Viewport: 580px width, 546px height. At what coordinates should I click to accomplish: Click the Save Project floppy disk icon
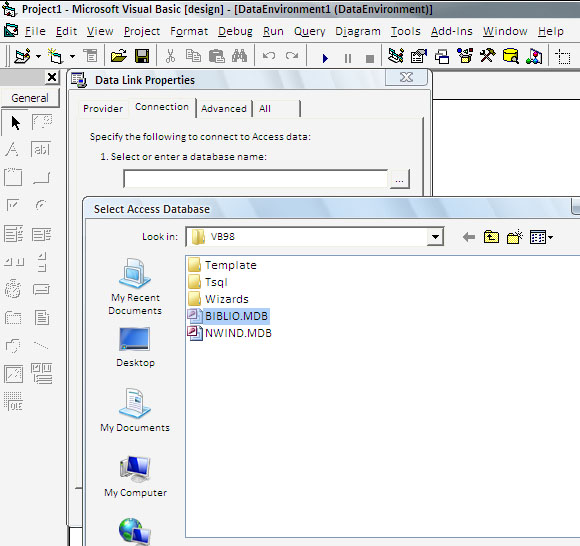click(x=142, y=57)
